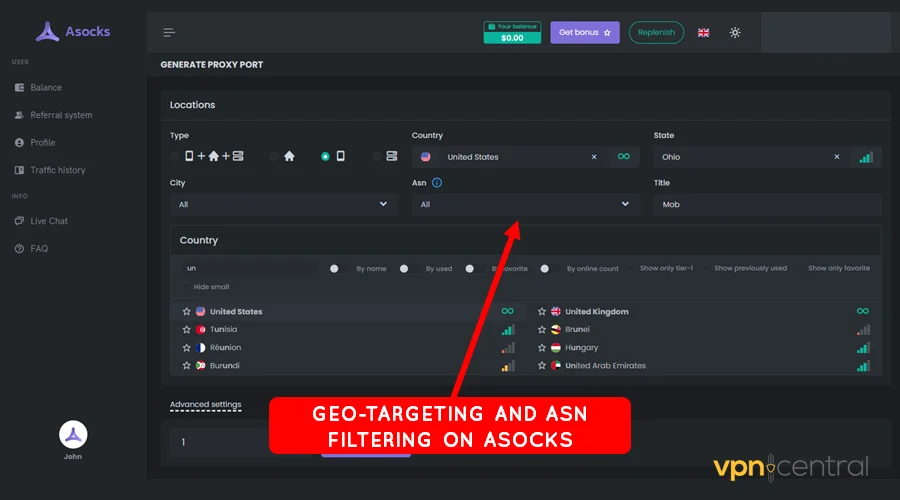Favorite Burundi with its star
The width and height of the screenshot is (900, 500).
pyautogui.click(x=187, y=366)
